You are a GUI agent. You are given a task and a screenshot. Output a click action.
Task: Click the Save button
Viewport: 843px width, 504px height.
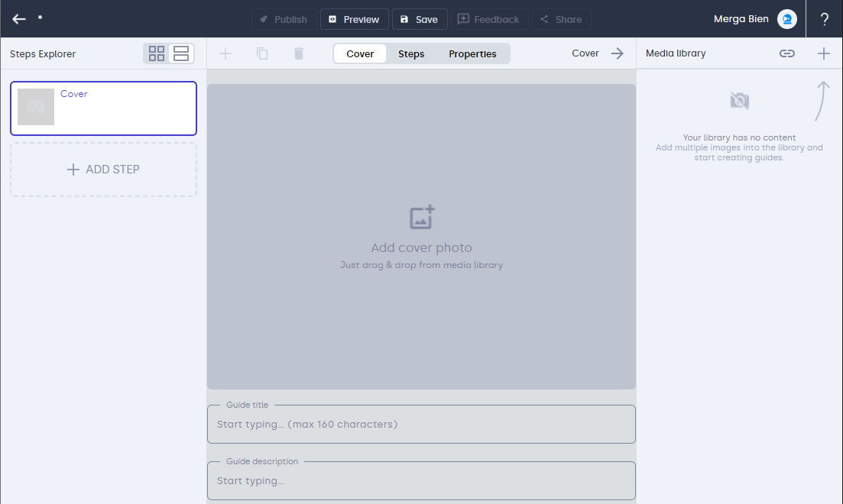pos(419,19)
